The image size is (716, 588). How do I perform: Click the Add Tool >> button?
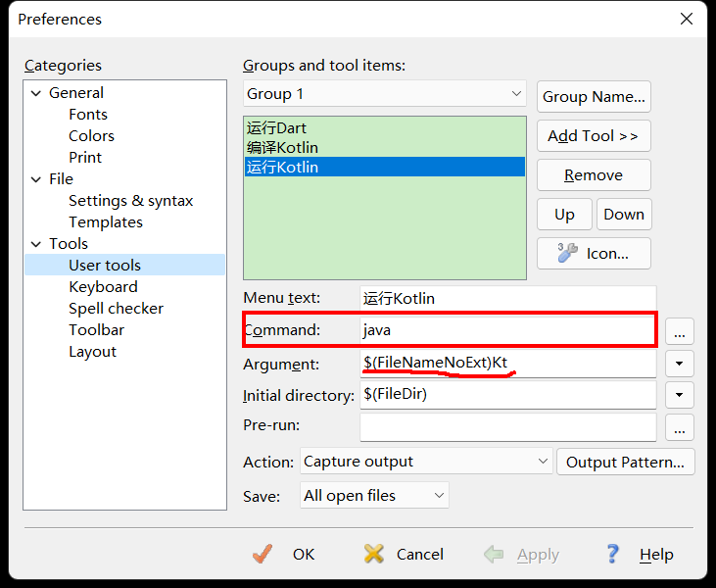click(594, 135)
